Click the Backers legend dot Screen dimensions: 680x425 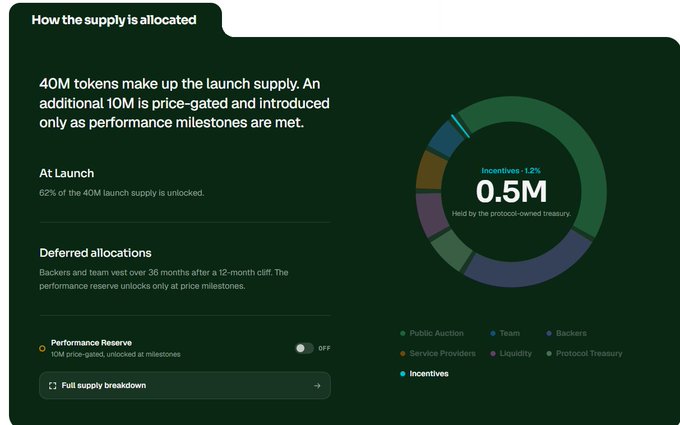[549, 333]
